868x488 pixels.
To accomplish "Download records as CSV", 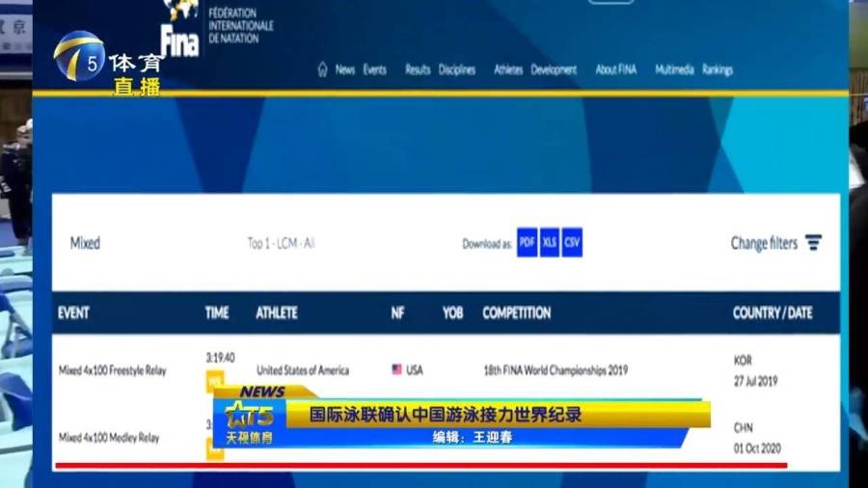I will [572, 242].
